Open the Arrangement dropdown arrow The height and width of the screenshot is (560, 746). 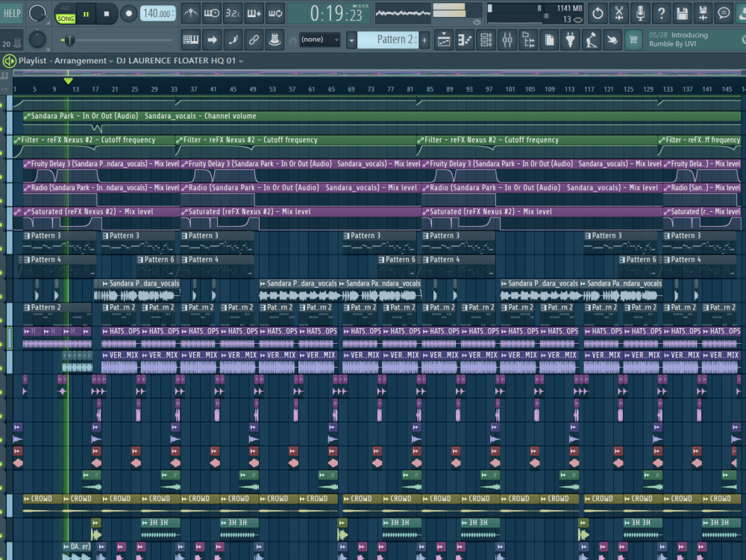pos(111,61)
